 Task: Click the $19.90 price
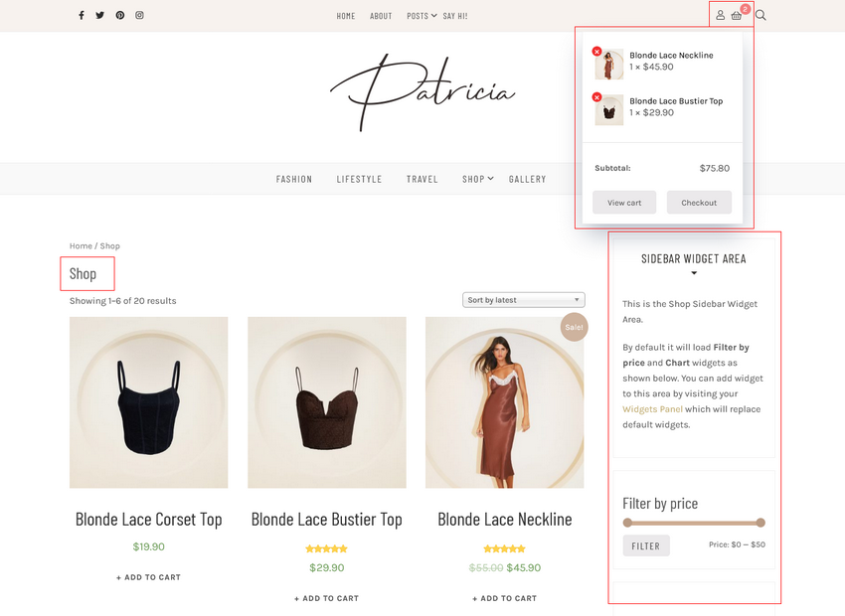149,546
